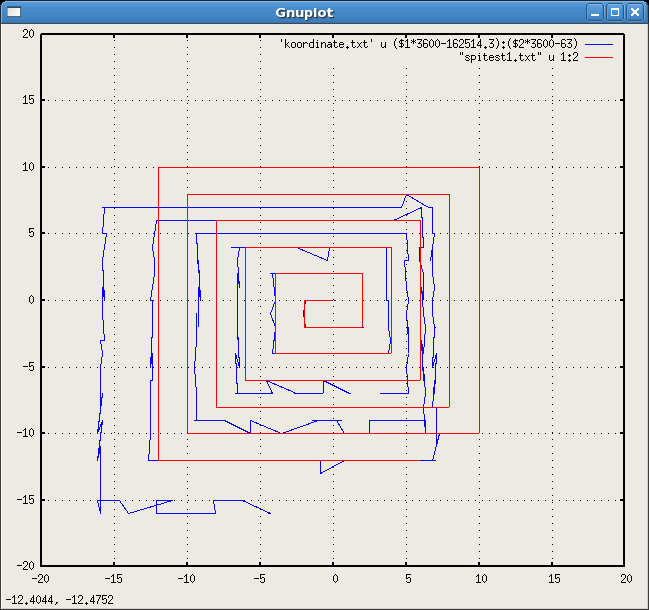Click the mouse coordinates readout -12.4044, -12.4752
Screen dimensions: 649x610
coord(60,600)
